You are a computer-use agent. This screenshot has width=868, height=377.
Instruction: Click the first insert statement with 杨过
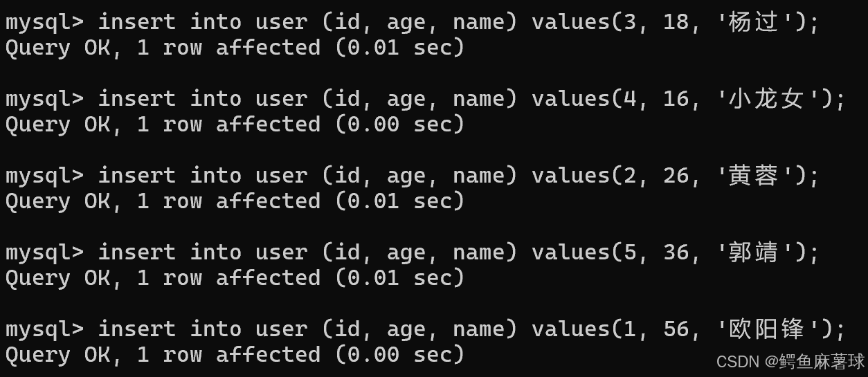(x=412, y=23)
